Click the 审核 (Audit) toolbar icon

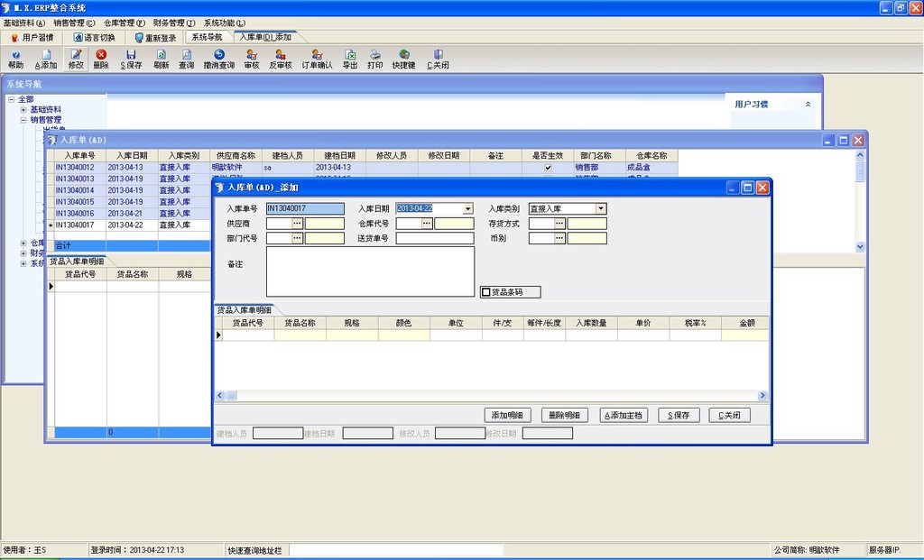251,55
